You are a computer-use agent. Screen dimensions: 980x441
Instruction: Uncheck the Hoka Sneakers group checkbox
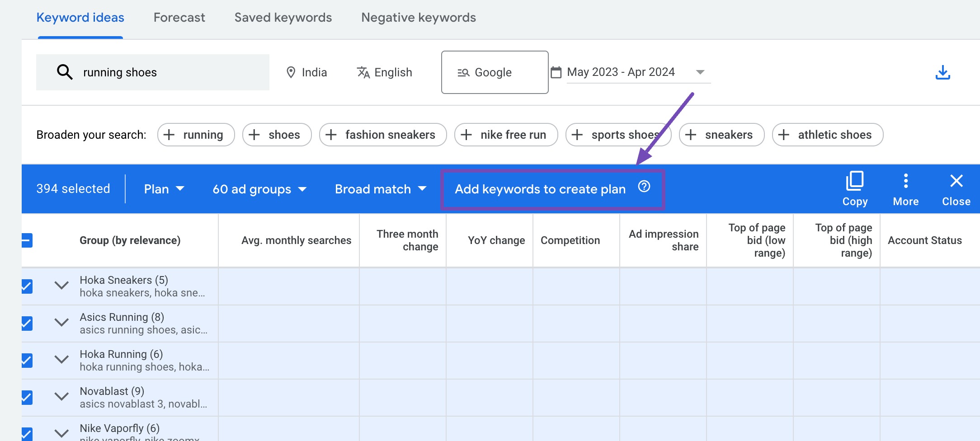pyautogui.click(x=27, y=286)
